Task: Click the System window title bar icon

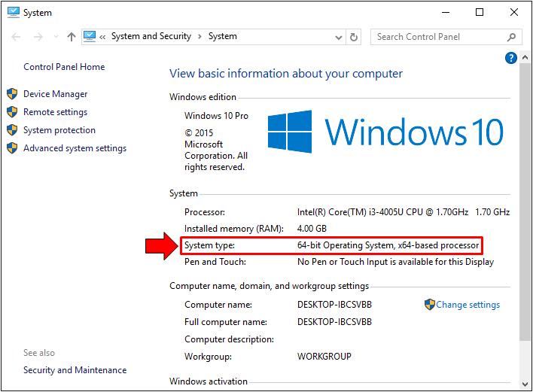Action: click(13, 13)
